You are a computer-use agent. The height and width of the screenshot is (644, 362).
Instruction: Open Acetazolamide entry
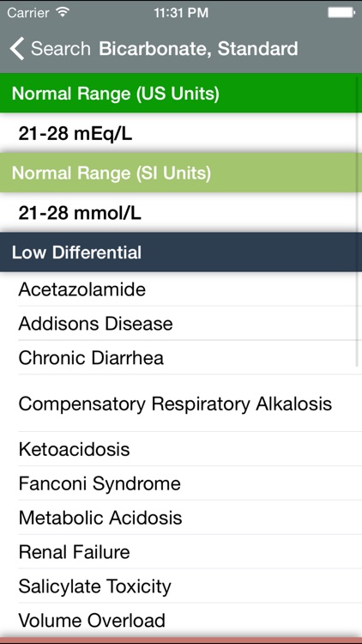point(181,289)
